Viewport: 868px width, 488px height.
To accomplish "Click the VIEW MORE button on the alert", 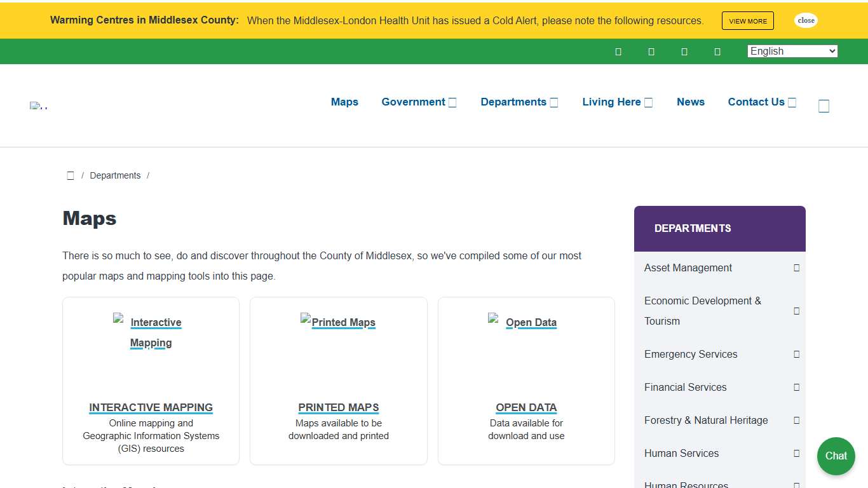I will (x=747, y=20).
